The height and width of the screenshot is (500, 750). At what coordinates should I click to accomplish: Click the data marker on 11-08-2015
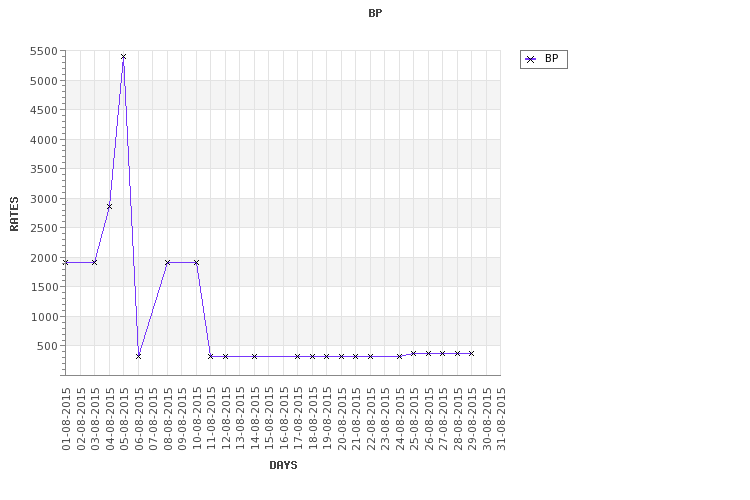pos(210,356)
